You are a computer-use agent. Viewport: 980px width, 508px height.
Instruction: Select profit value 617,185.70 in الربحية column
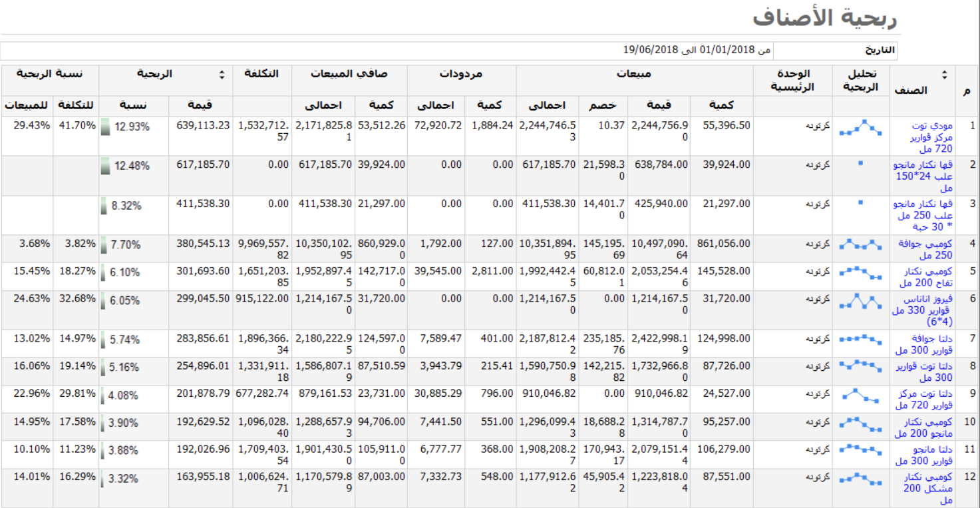pyautogui.click(x=203, y=164)
